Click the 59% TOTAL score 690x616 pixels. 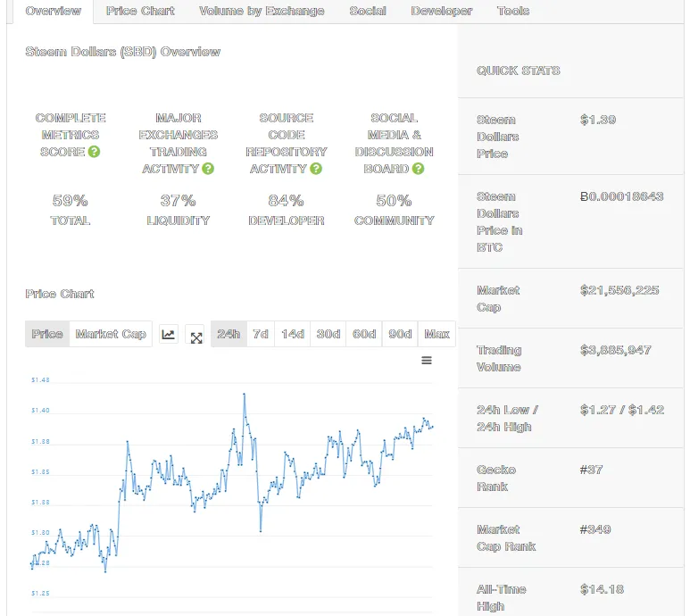70,210
